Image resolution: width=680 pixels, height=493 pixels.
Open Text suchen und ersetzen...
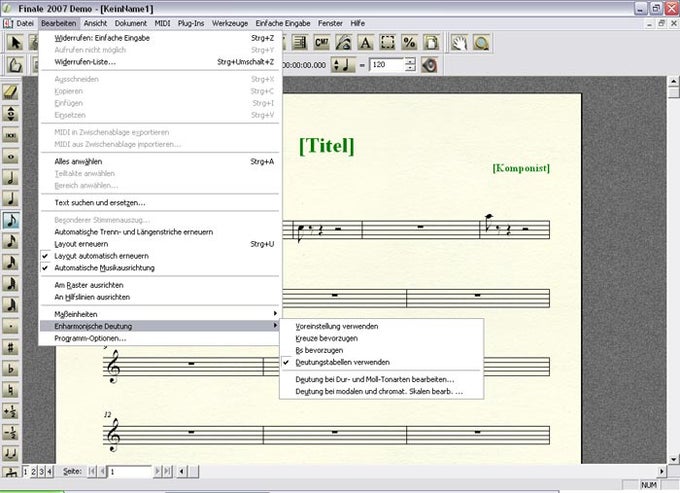[x=160, y=202]
